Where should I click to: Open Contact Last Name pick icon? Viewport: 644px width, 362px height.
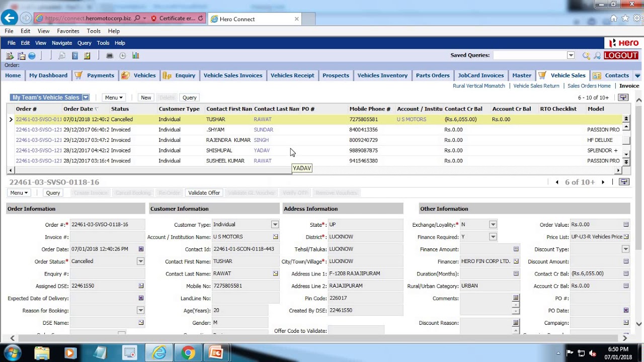pyautogui.click(x=275, y=274)
